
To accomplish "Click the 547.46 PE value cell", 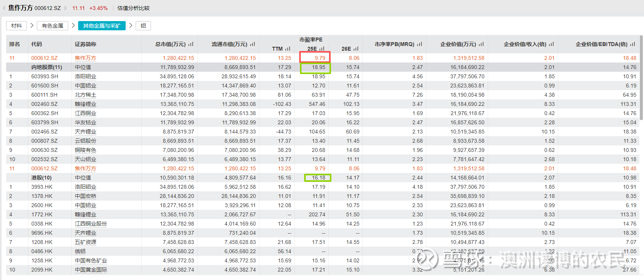I will 317,104.
